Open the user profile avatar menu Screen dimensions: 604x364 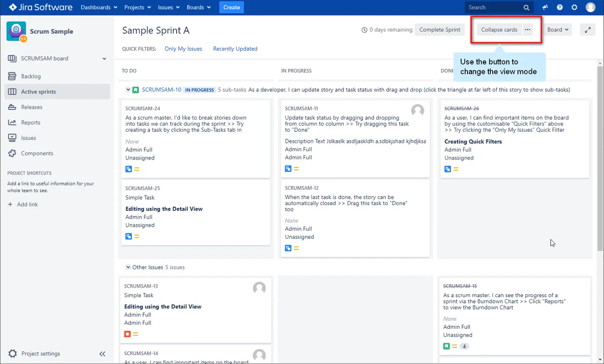pos(590,8)
